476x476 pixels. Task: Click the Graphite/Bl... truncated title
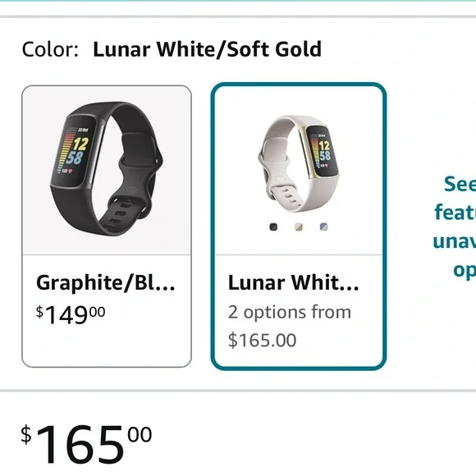[x=105, y=282]
